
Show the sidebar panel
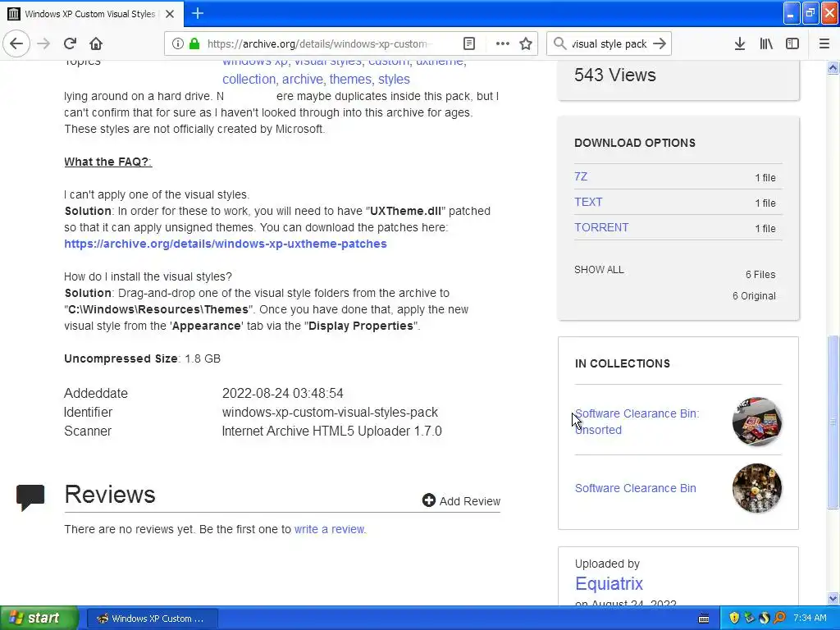click(x=792, y=44)
